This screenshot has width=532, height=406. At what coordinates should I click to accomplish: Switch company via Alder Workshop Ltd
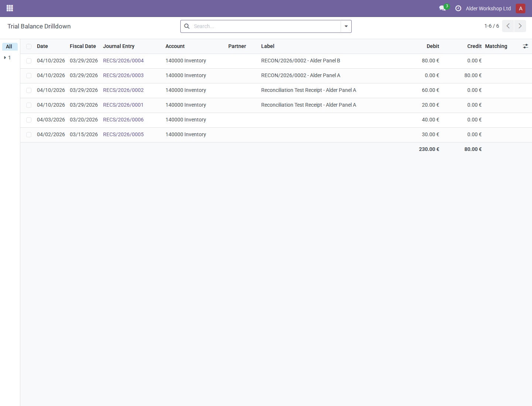(488, 8)
